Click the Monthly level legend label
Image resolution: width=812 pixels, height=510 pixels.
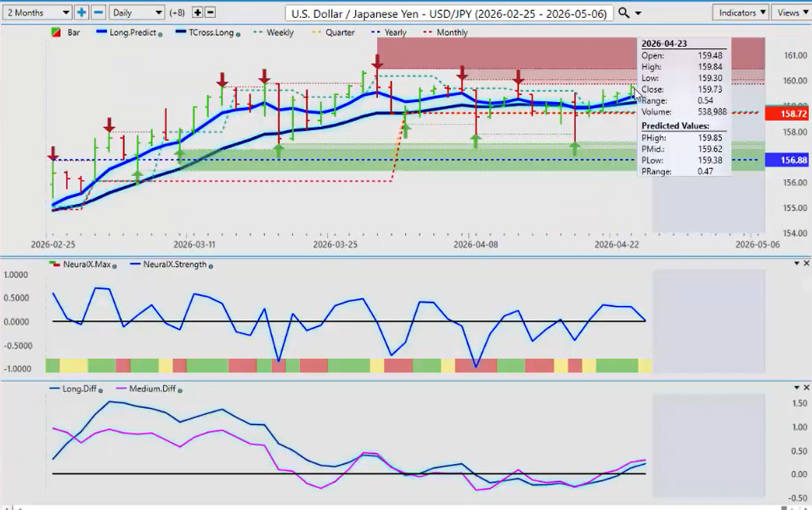click(x=451, y=32)
